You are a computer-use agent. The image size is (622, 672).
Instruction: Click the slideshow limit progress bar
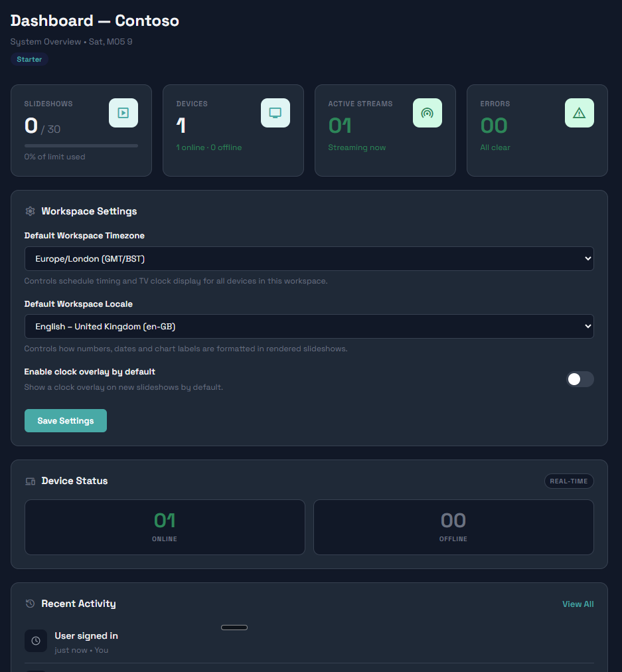click(82, 145)
